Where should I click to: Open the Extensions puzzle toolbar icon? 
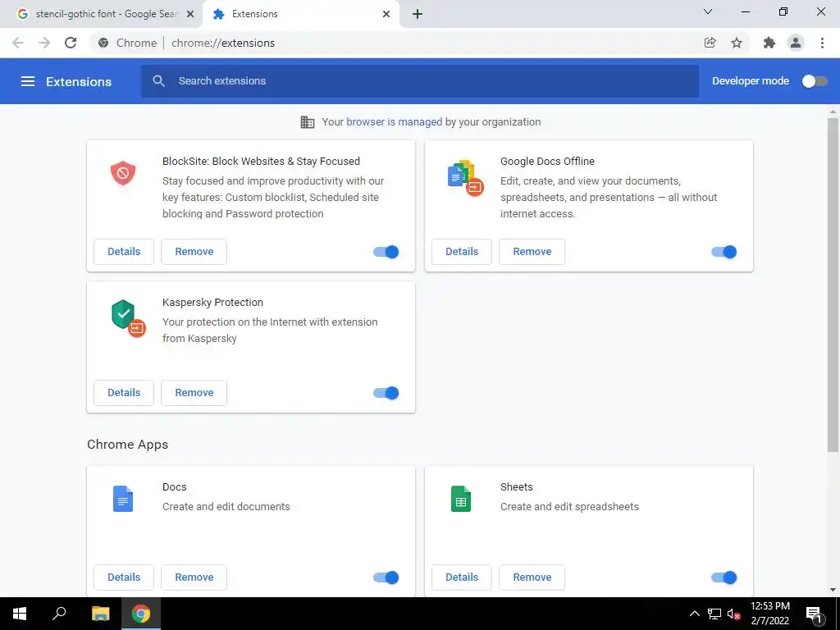(769, 43)
